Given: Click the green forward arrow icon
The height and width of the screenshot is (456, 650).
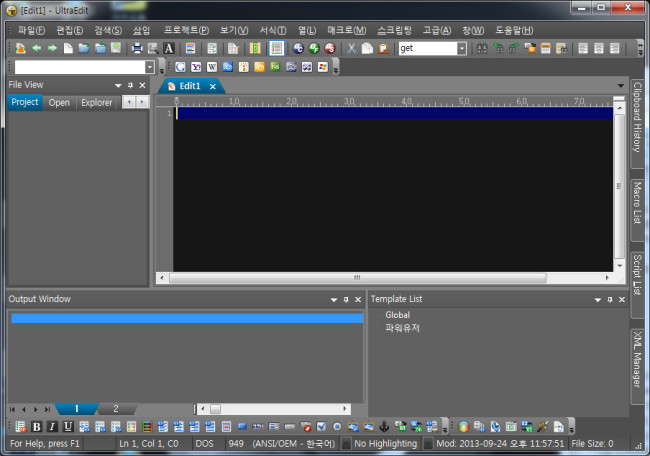Looking at the screenshot, I should (52, 48).
